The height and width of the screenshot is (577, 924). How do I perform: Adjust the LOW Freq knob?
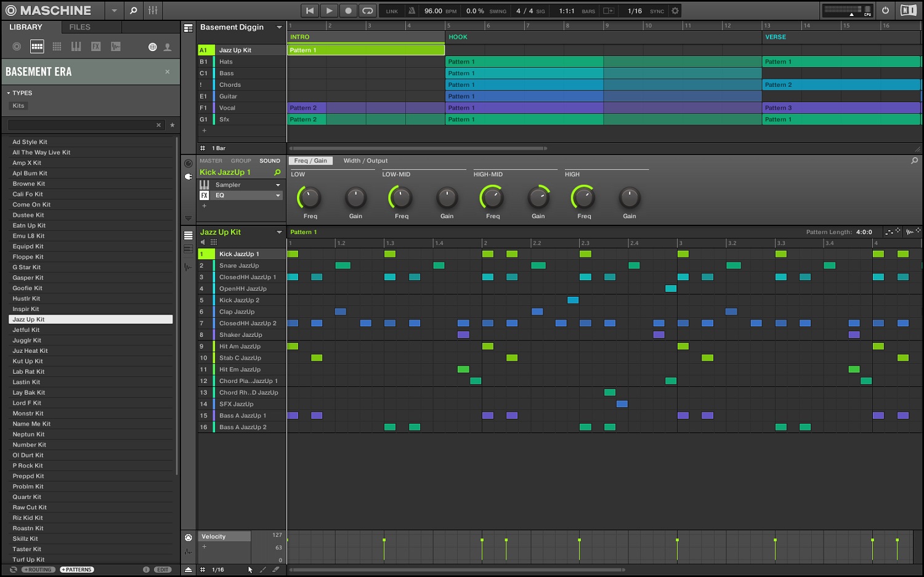click(x=310, y=198)
